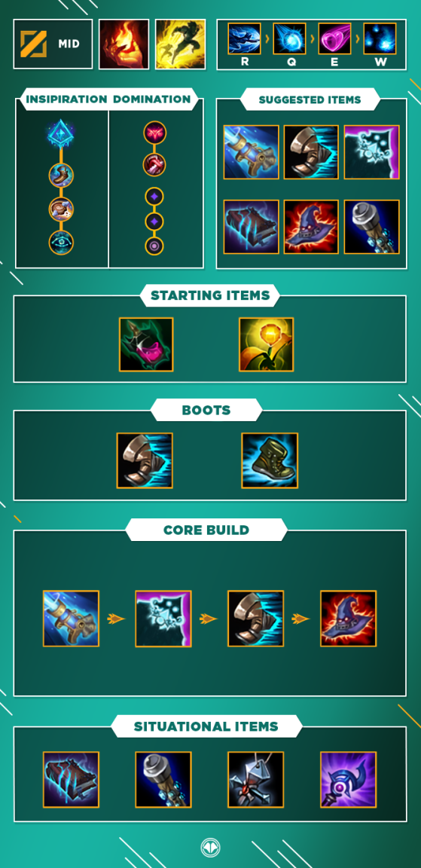Click the MID role badge
The width and height of the screenshot is (421, 868).
click(53, 44)
